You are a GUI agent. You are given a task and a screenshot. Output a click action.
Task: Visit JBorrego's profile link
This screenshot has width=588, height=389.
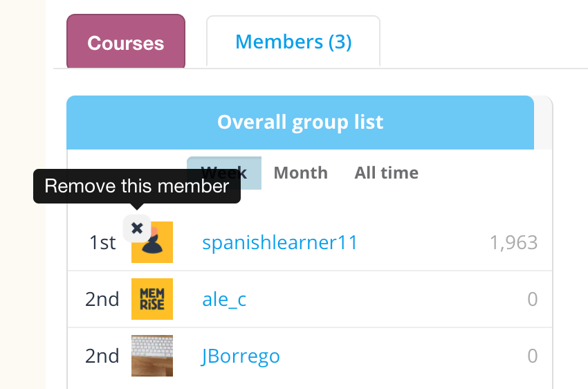coord(241,356)
